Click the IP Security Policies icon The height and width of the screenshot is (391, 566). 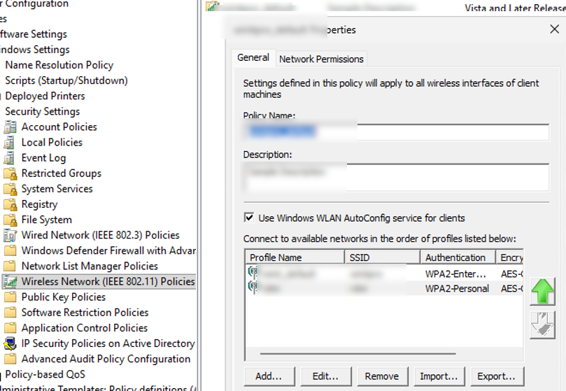10,343
